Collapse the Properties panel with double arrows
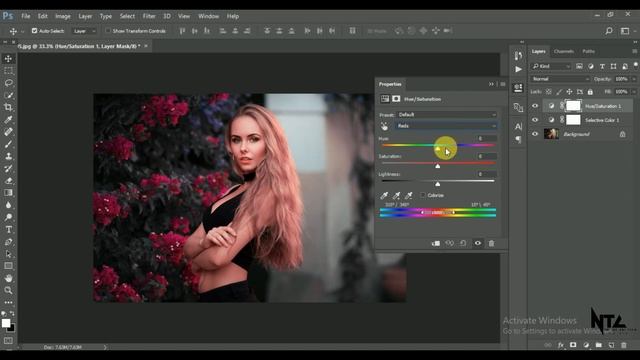This screenshot has width=640, height=360. (x=491, y=84)
